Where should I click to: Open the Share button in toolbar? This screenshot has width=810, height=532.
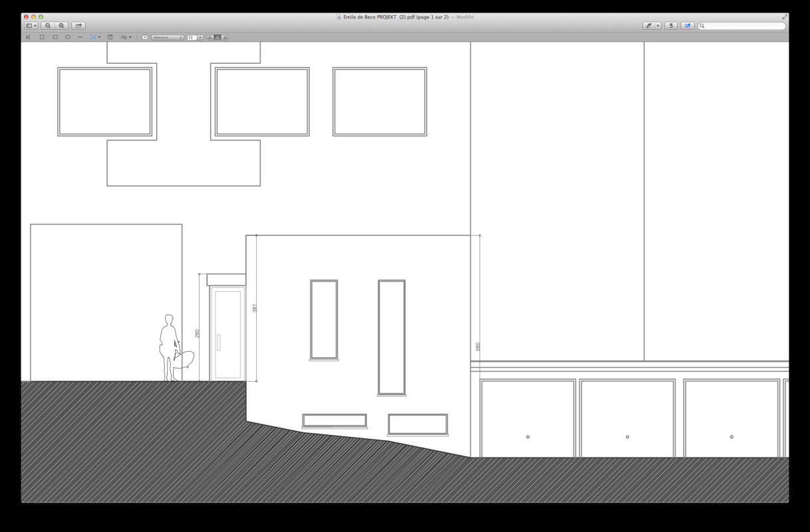point(78,26)
